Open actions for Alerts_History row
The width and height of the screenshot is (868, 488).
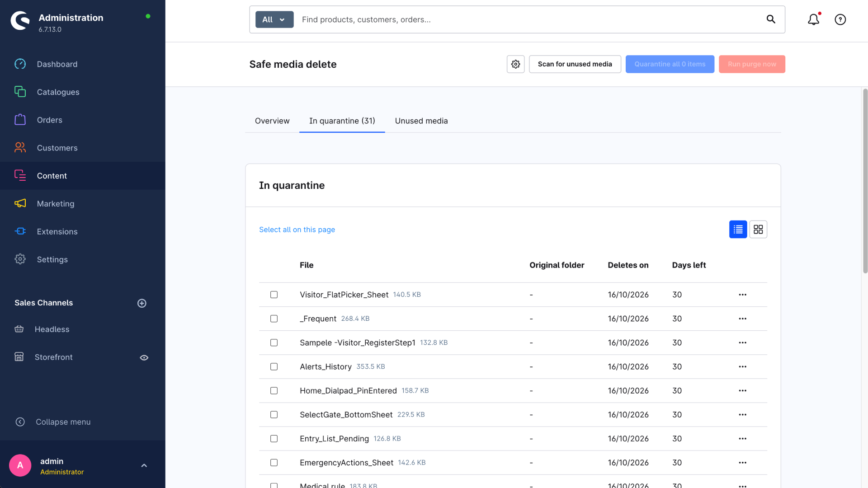point(742,366)
